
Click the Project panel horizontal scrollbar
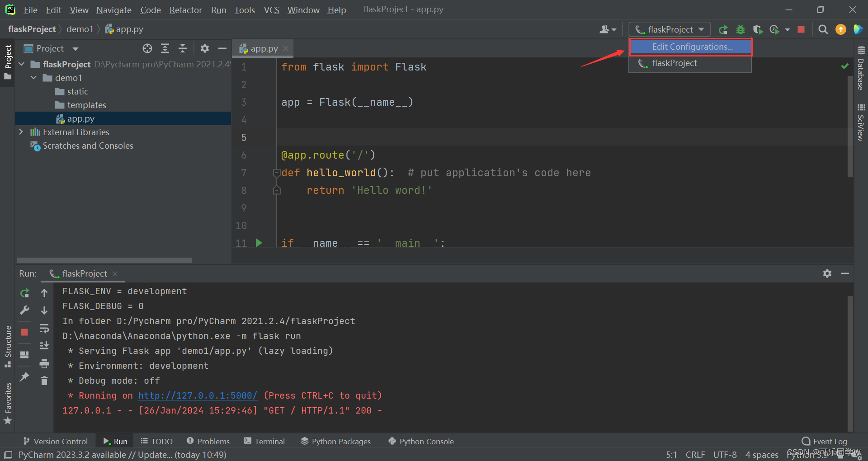[x=104, y=260]
